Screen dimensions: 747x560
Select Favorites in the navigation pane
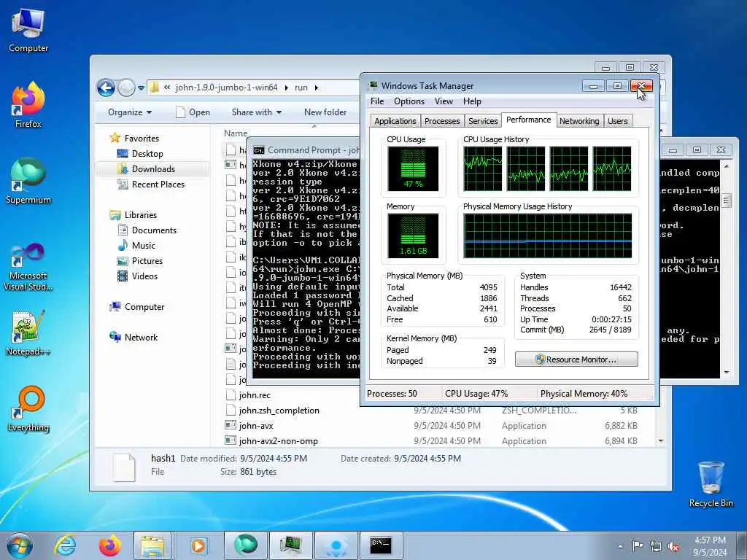click(142, 138)
